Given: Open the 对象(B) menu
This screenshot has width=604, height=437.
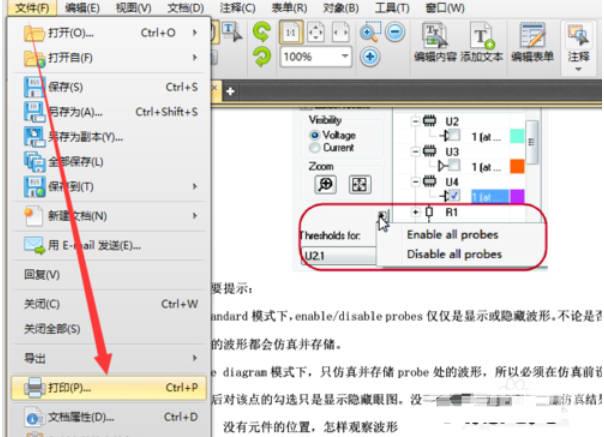Looking at the screenshot, I should point(341,8).
